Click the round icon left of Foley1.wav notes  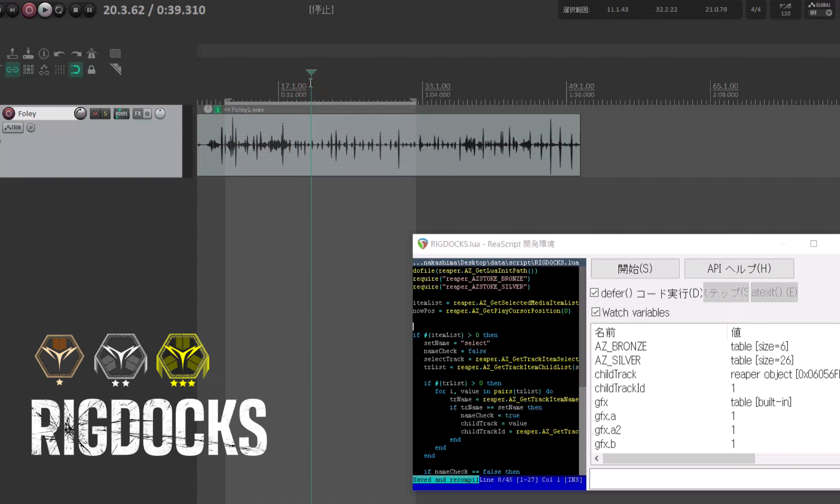[x=208, y=109]
